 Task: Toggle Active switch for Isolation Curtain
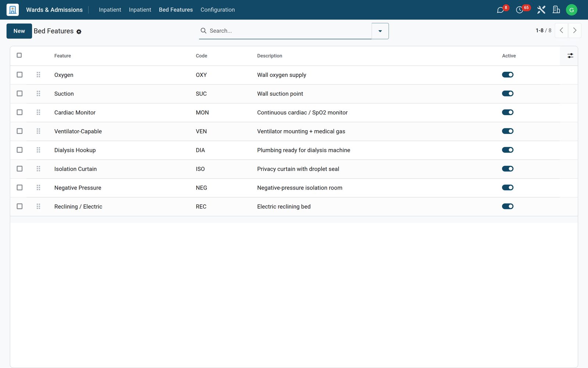pos(508,169)
